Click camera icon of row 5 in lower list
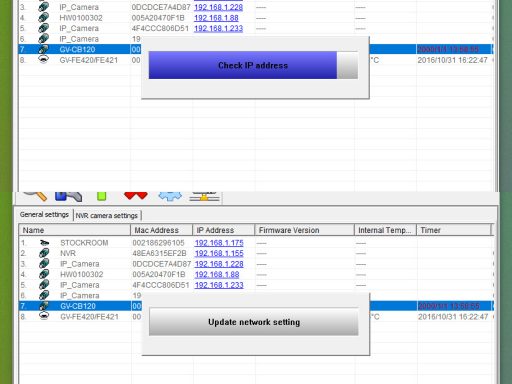 click(x=44, y=285)
